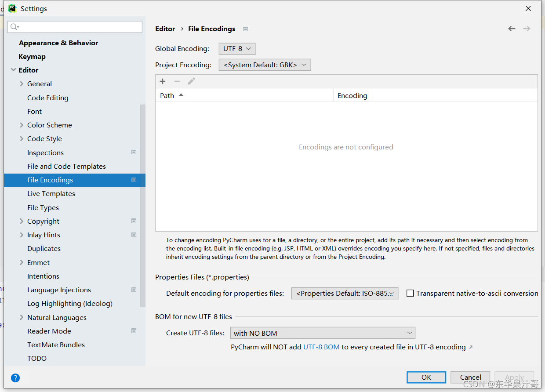Click the PyCharm logo in the title bar
545x392 pixels.
[x=12, y=8]
